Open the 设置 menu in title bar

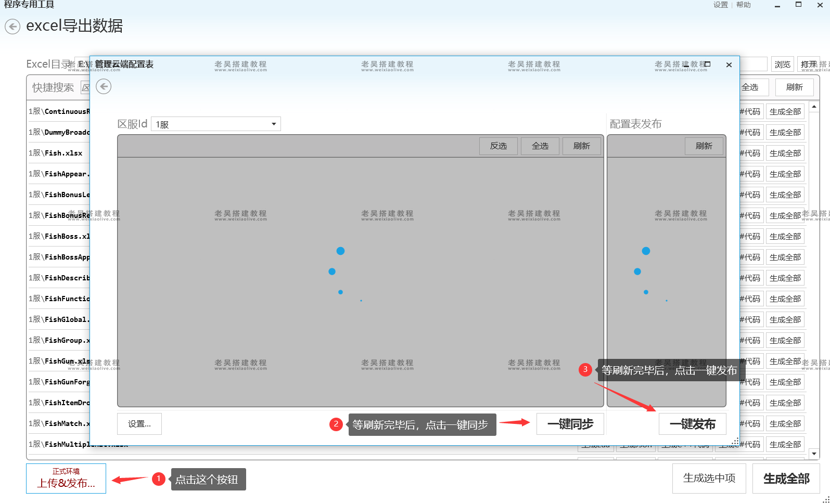pos(720,5)
